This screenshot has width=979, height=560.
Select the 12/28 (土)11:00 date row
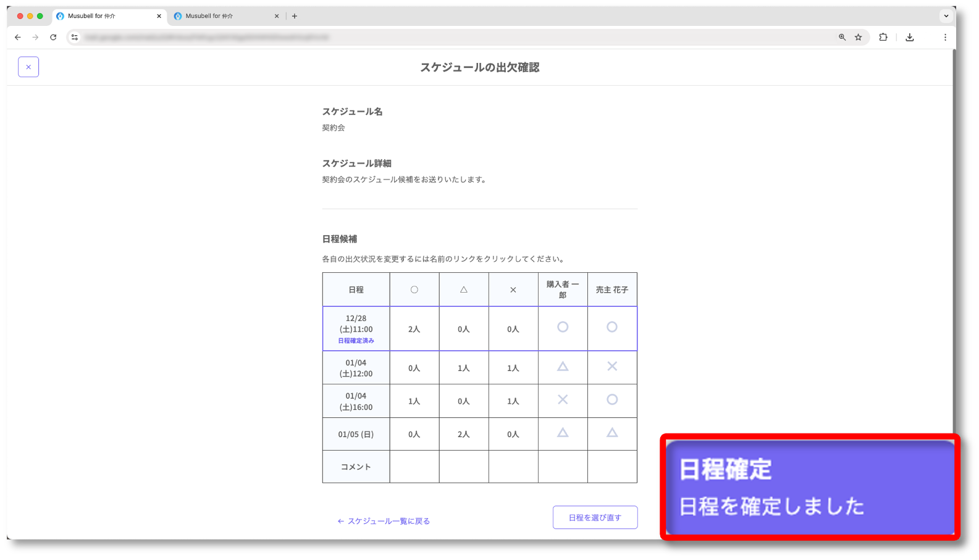click(x=356, y=328)
